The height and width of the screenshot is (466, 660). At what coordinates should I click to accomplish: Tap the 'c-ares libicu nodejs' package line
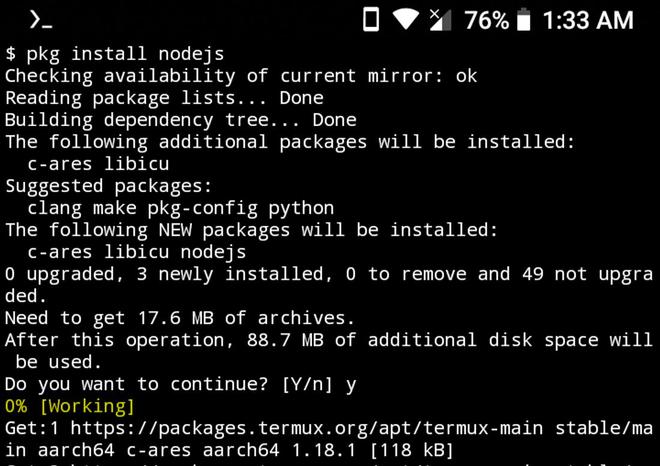click(x=136, y=252)
